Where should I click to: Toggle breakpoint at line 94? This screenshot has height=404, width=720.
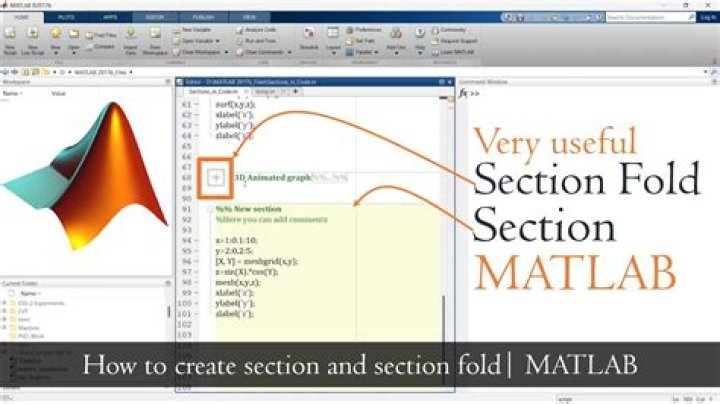(197, 240)
